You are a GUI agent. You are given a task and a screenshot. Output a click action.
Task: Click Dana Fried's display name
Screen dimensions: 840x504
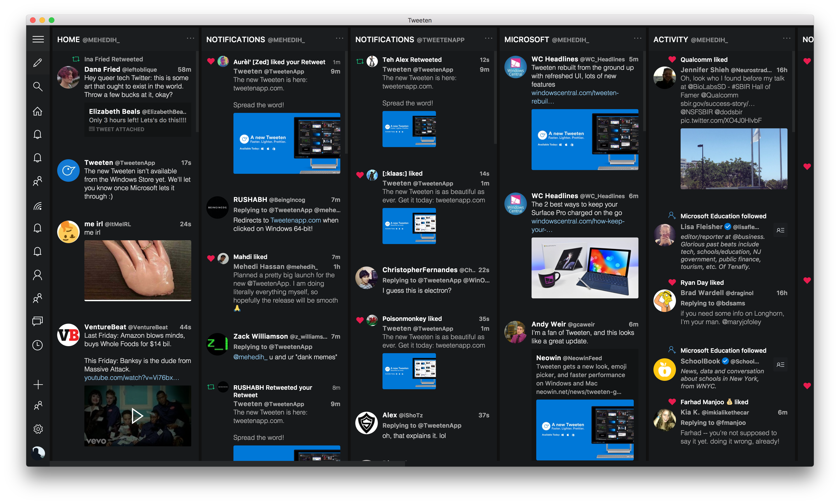click(102, 69)
